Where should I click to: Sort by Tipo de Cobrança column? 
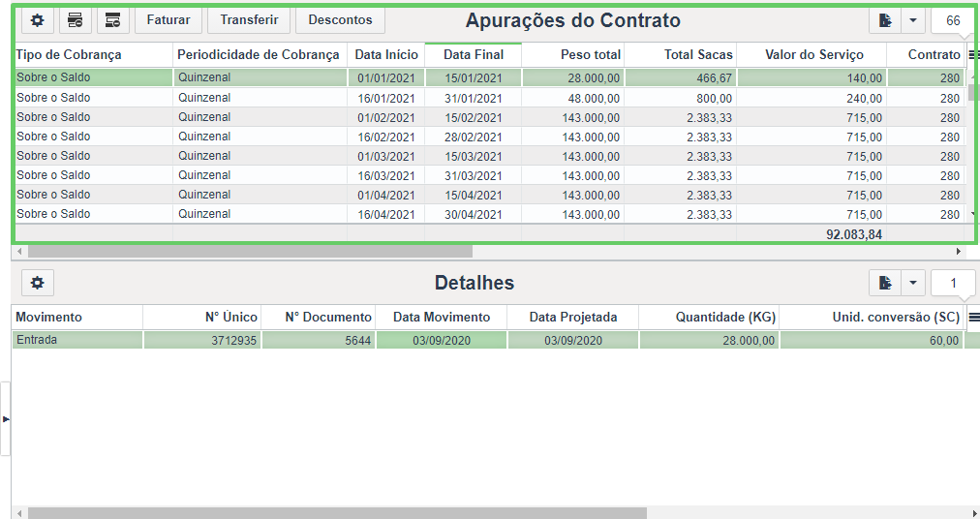pos(92,55)
